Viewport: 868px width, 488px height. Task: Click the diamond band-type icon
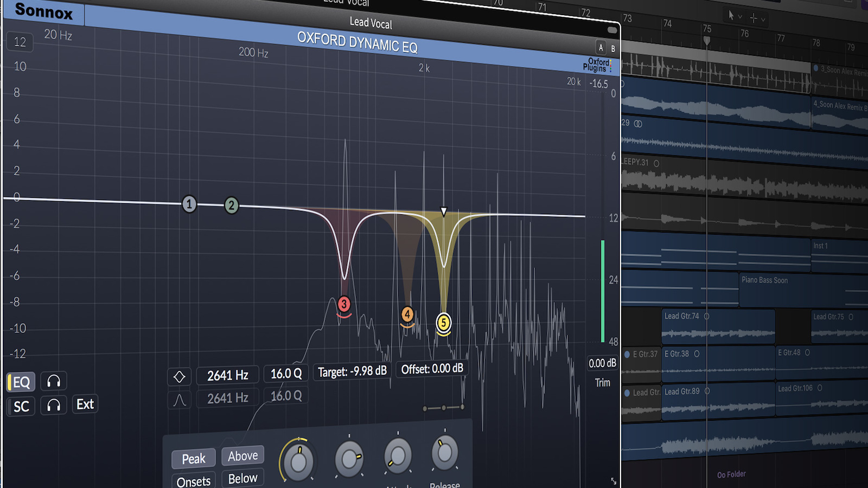[180, 376]
